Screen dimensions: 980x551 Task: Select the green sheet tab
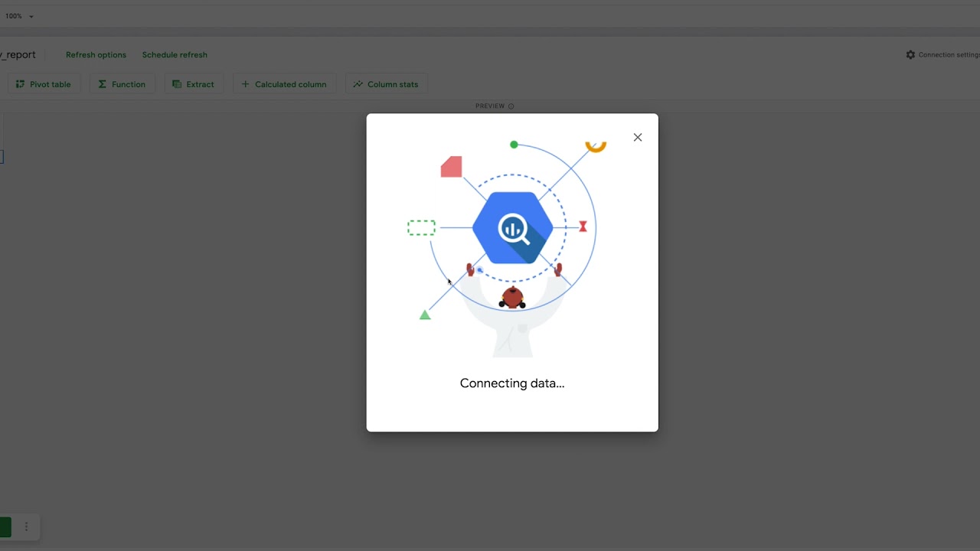[5, 527]
